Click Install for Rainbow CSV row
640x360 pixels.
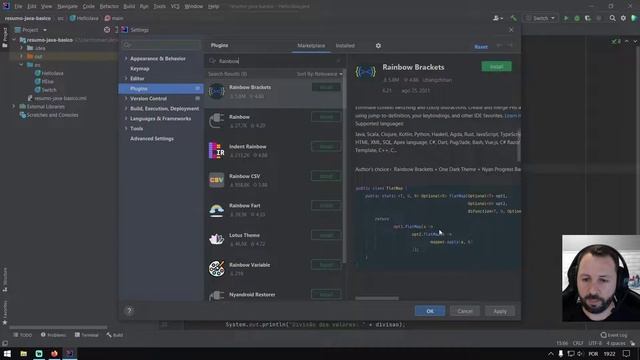(326, 176)
